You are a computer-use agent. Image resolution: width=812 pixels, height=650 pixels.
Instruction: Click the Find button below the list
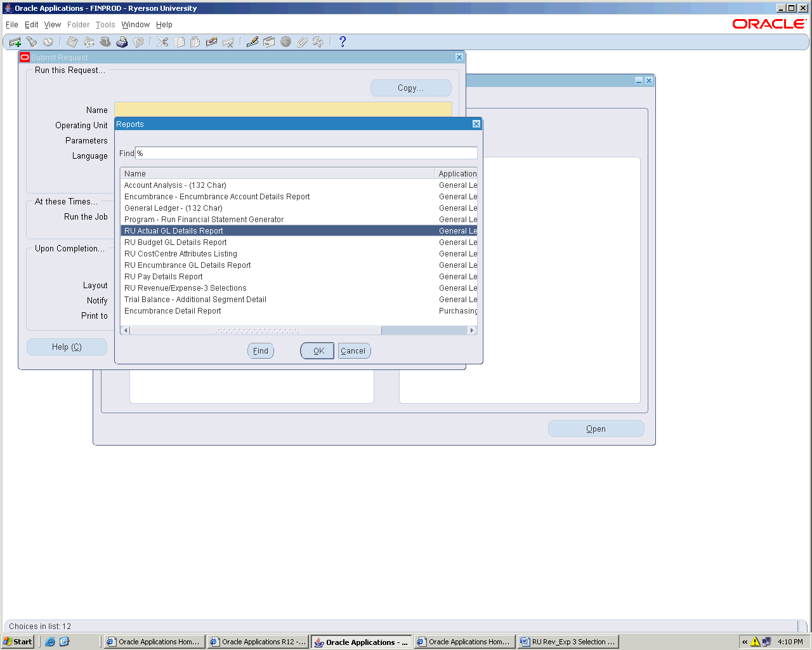pyautogui.click(x=260, y=351)
